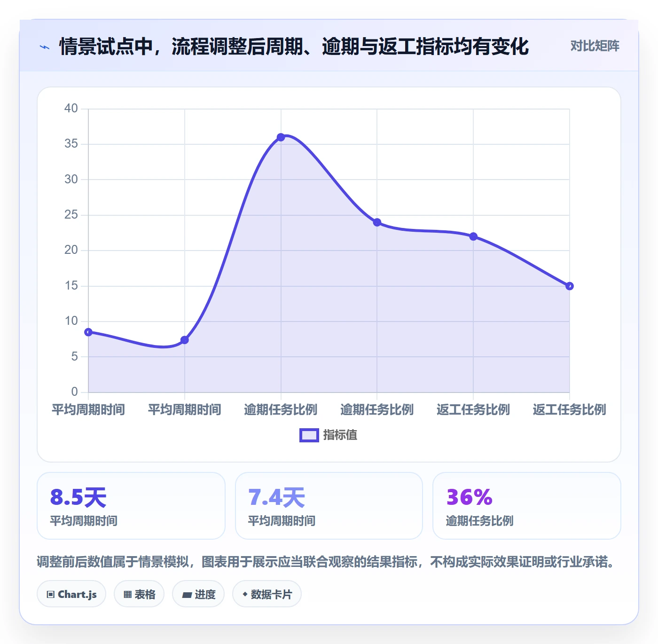Click the y-axis label 20
Image resolution: width=658 pixels, height=644 pixels.
click(x=71, y=250)
